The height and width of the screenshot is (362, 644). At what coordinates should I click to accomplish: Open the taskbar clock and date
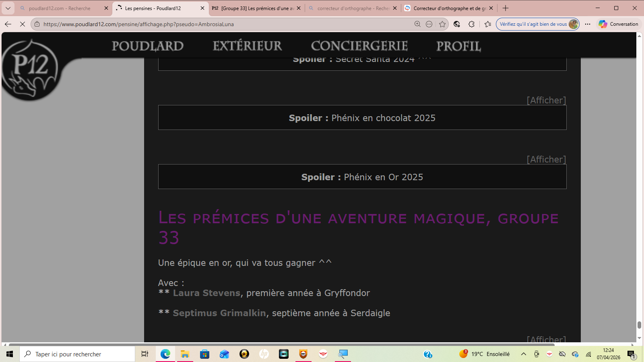609,354
